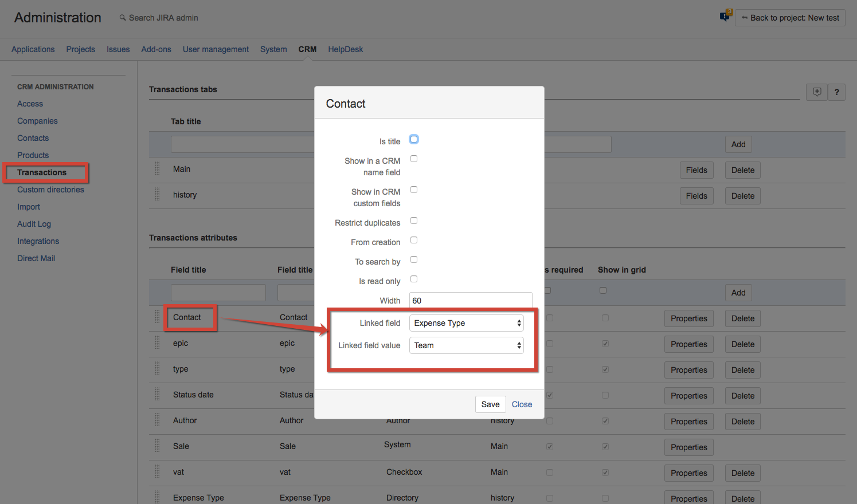Click drag handle on Author attribute row
This screenshot has width=857, height=504.
157,420
